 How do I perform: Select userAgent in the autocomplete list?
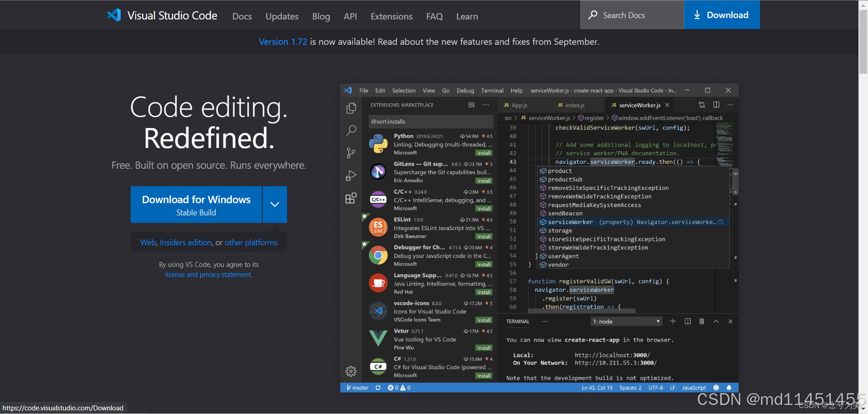[633, 257]
